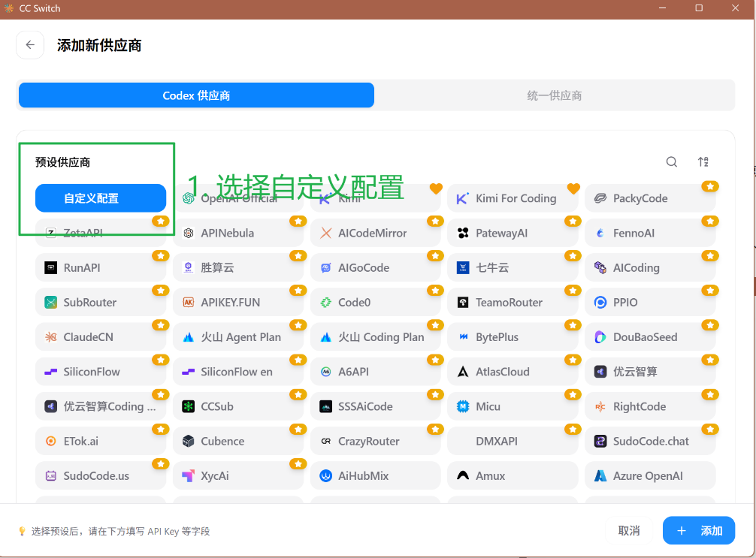This screenshot has width=756, height=558.
Task: Click the 预设供应商 heading text
Action: (x=62, y=162)
